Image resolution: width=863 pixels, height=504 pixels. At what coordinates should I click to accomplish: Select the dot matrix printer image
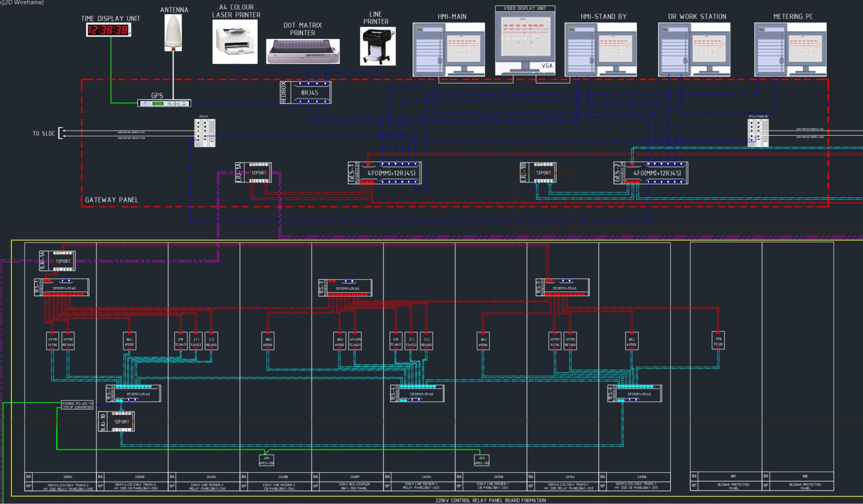[x=303, y=51]
